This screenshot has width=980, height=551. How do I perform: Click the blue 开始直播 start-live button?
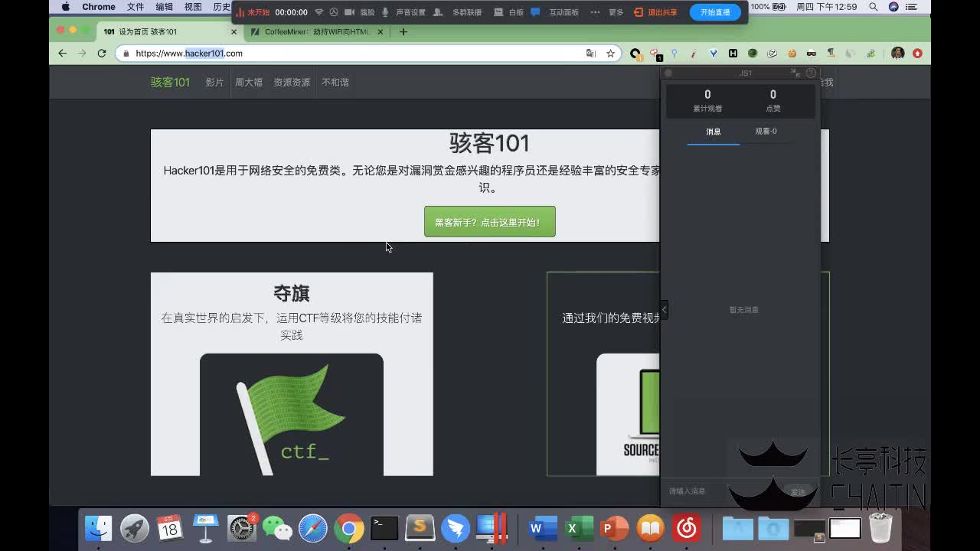[715, 12]
